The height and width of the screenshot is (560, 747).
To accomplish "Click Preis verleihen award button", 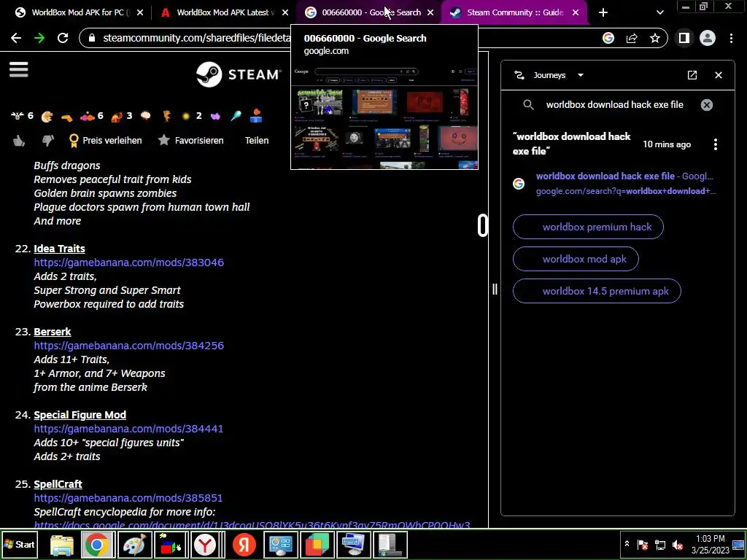I will pos(105,141).
